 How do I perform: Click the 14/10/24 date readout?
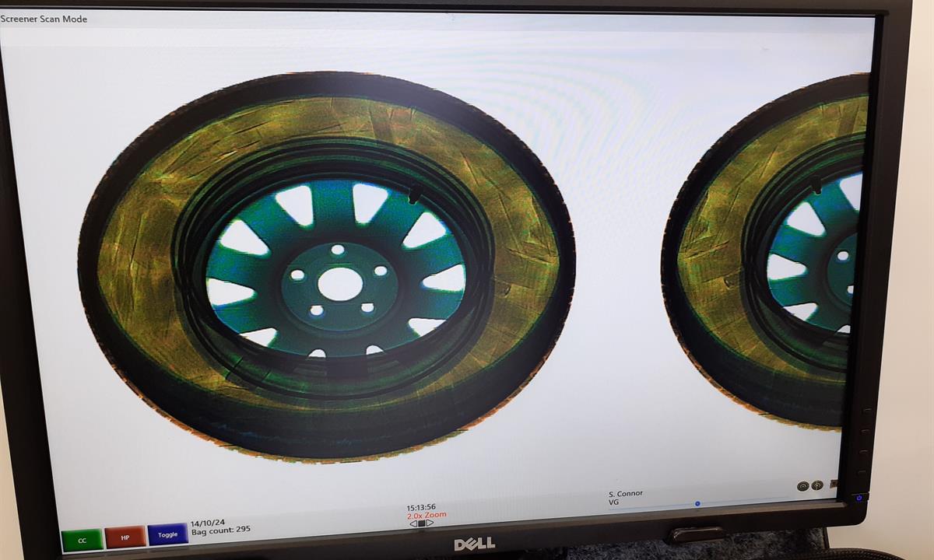(207, 523)
